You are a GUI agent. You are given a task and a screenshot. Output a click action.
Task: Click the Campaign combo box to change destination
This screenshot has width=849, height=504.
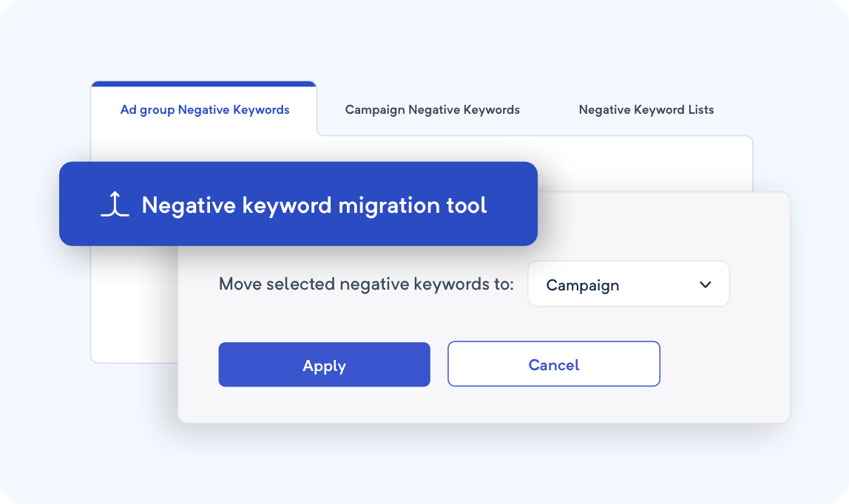point(629,284)
